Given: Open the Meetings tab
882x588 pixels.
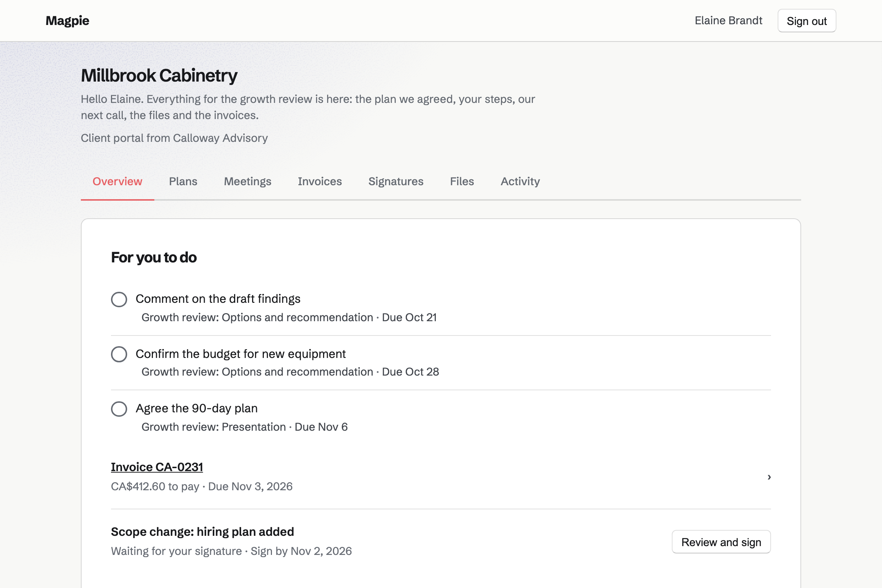Looking at the screenshot, I should (x=247, y=182).
